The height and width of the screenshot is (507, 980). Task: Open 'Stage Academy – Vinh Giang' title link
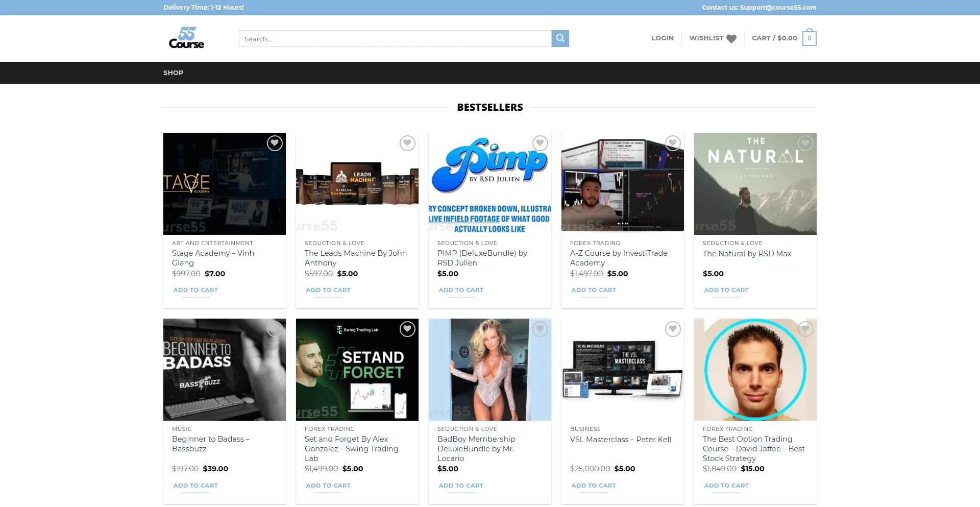click(213, 258)
